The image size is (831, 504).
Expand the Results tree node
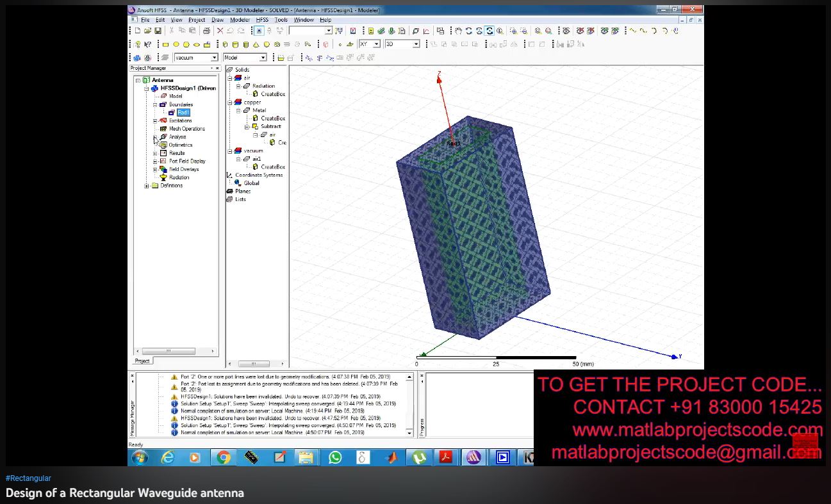point(155,153)
